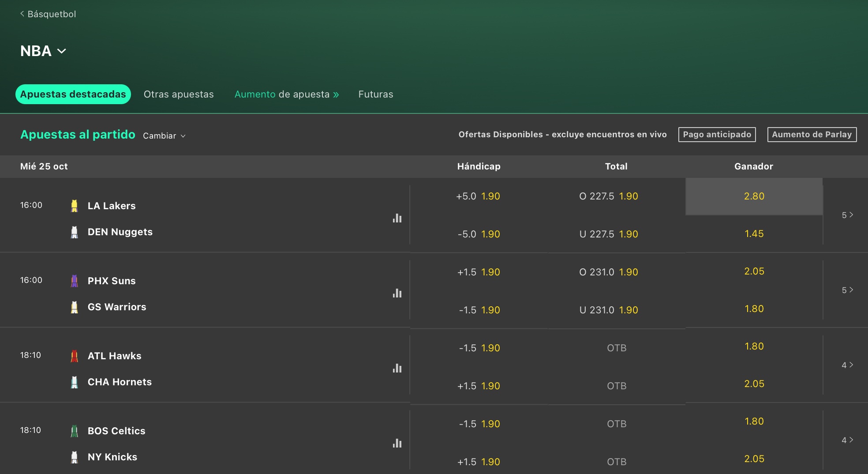This screenshot has width=868, height=474.
Task: Open the GS Warriors team name
Action: (x=117, y=307)
